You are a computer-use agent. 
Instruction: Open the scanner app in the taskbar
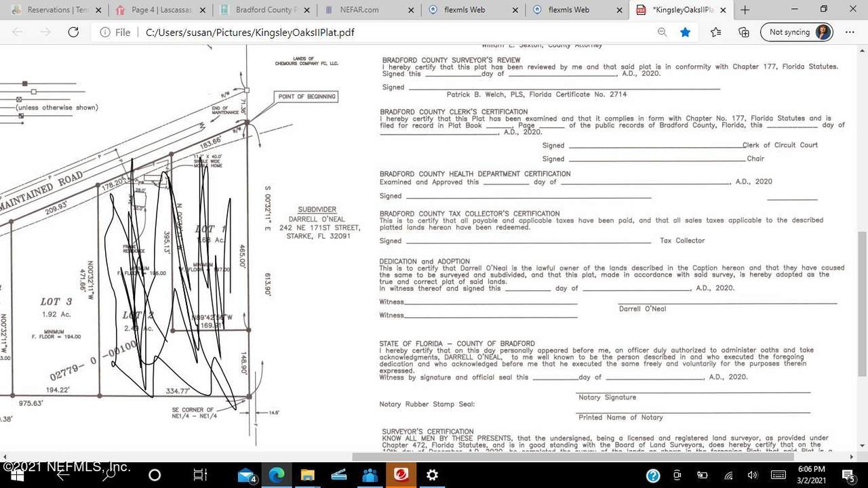pyautogui.click(x=338, y=474)
